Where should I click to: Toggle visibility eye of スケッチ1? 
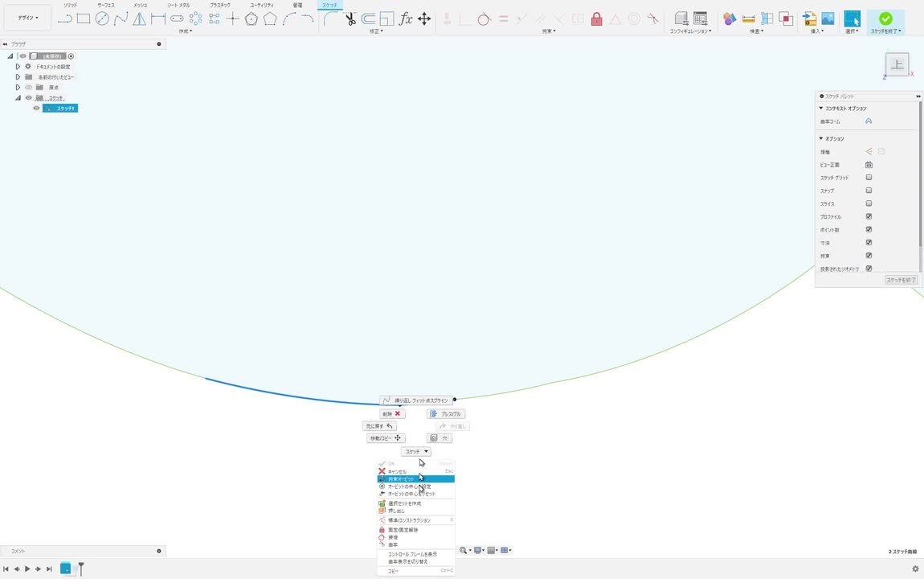pos(36,109)
